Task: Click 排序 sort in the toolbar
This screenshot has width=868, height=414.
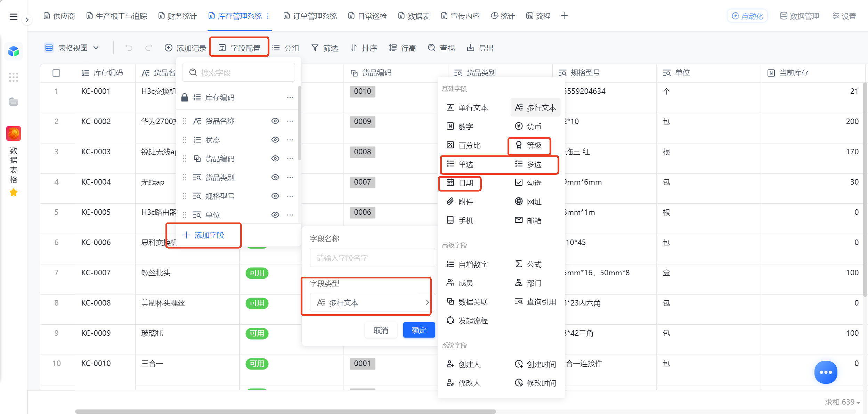Action: pyautogui.click(x=364, y=48)
